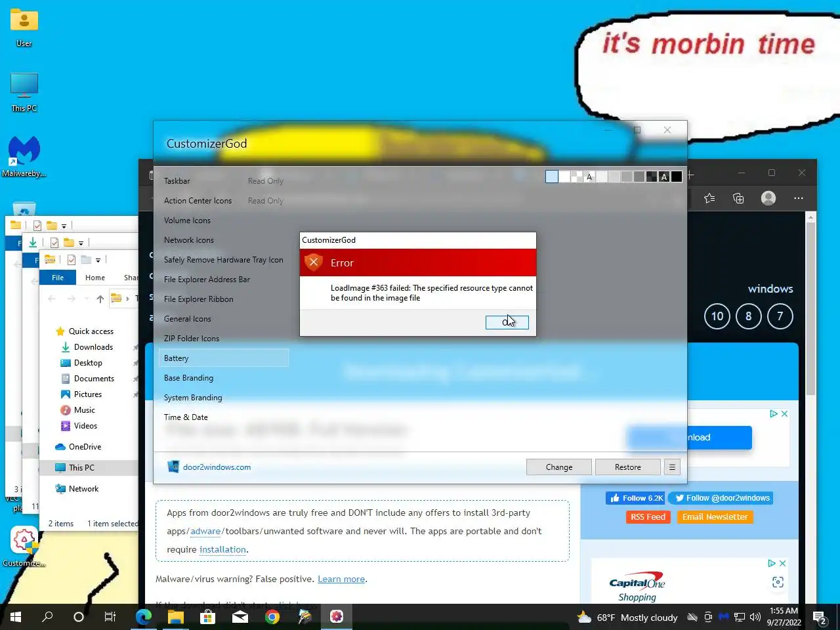Pick the black swatch with letter A
This screenshot has width=840, height=630.
(664, 177)
